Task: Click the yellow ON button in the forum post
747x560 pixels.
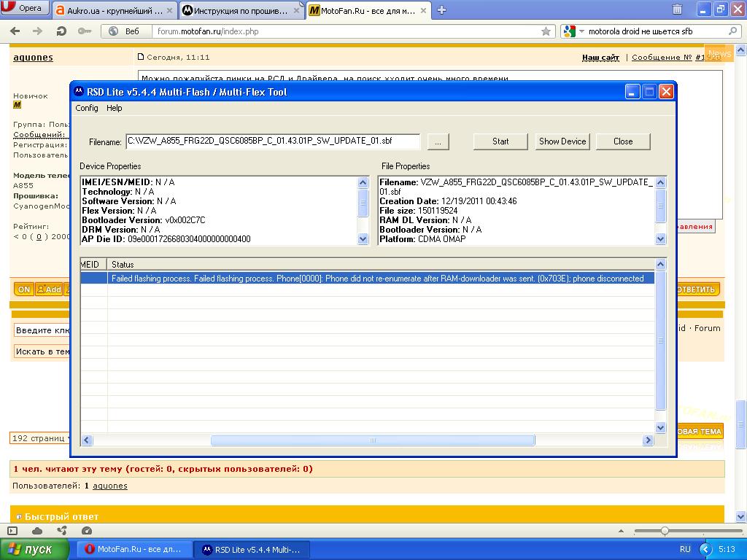Action: 24,289
